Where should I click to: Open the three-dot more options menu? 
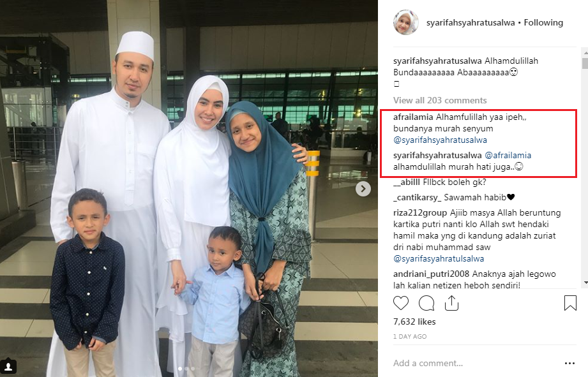(569, 363)
